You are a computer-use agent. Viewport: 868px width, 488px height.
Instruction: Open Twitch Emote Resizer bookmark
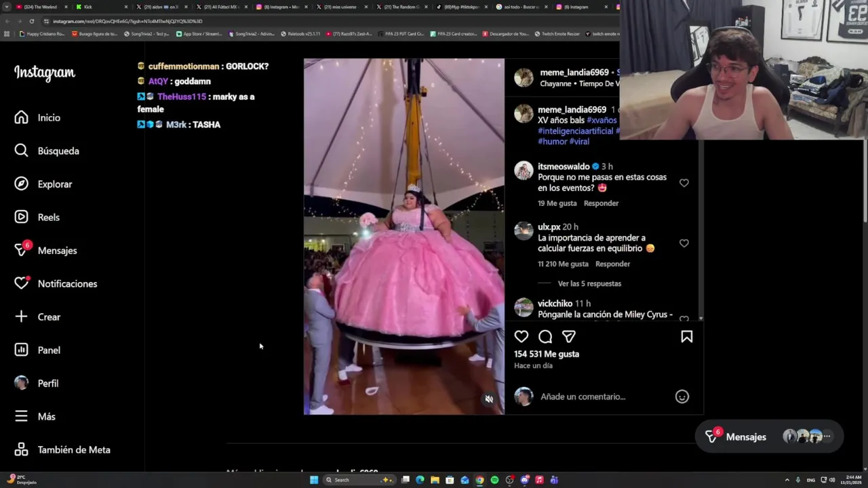557,34
